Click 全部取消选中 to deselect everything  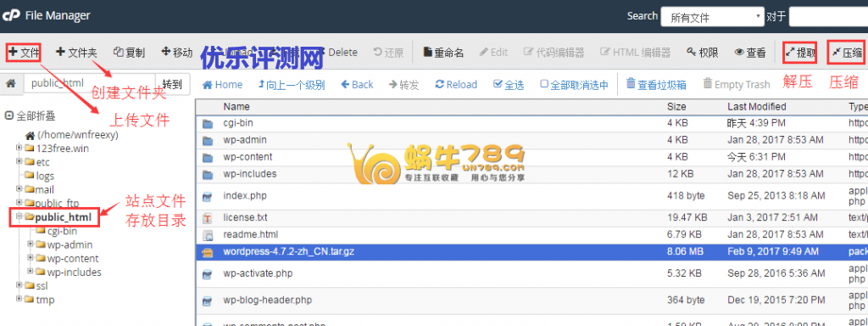pyautogui.click(x=574, y=85)
